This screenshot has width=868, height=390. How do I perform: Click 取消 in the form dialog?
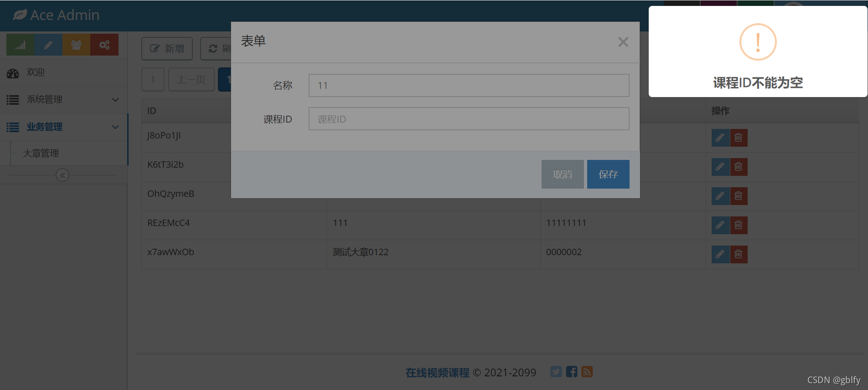[563, 174]
